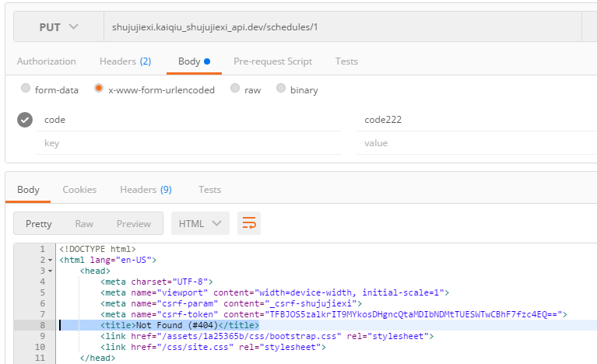Open the request Headers (2) tab
This screenshot has height=364, width=597.
tap(125, 61)
